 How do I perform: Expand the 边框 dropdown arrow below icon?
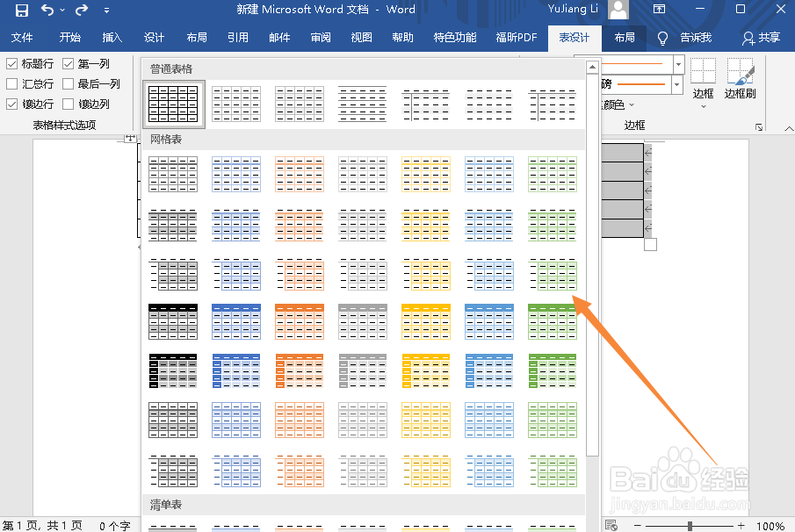click(x=704, y=107)
